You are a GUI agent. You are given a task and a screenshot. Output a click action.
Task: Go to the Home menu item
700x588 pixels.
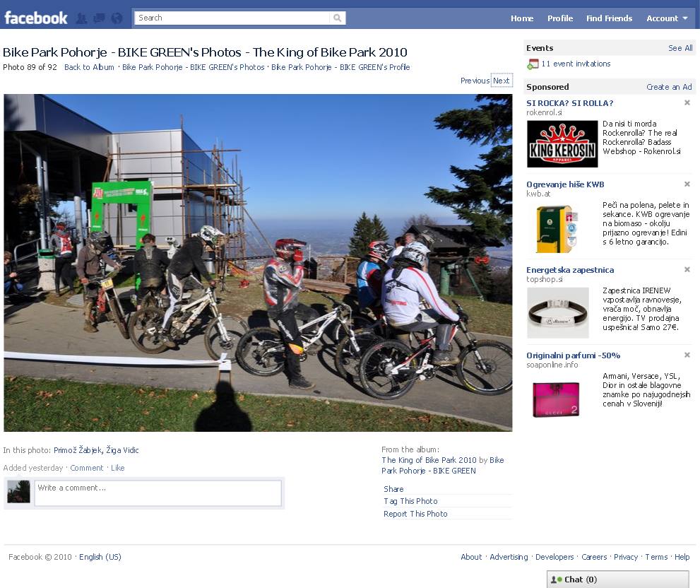[522, 18]
